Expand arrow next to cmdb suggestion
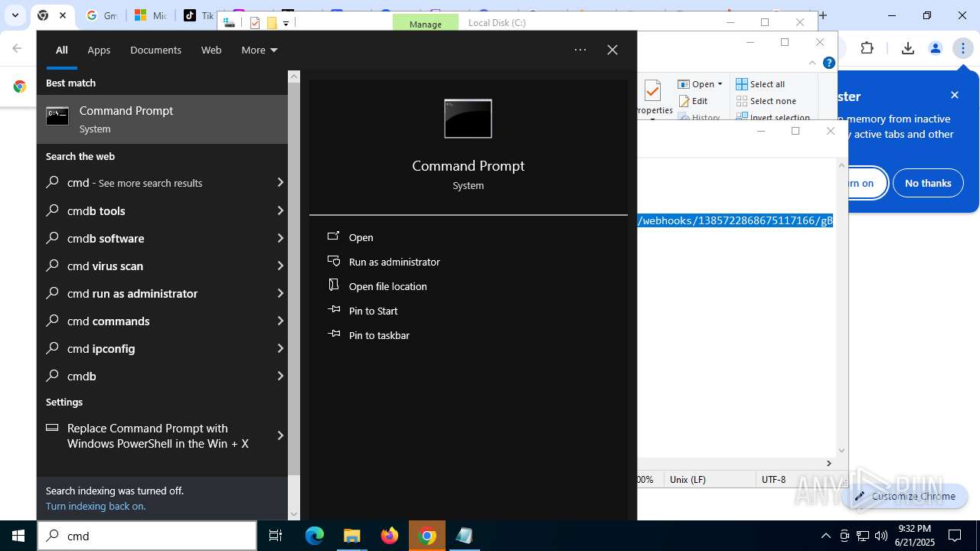Viewport: 980px width, 551px height. [x=280, y=376]
